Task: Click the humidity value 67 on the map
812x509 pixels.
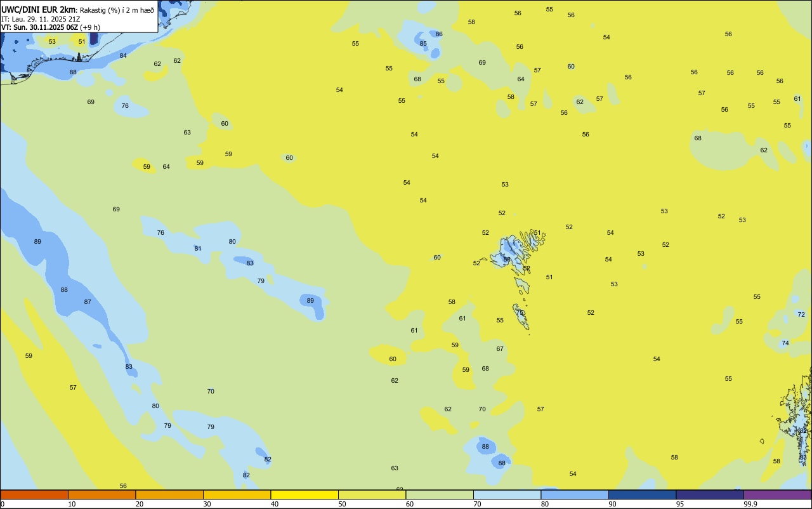Action: 500,349
